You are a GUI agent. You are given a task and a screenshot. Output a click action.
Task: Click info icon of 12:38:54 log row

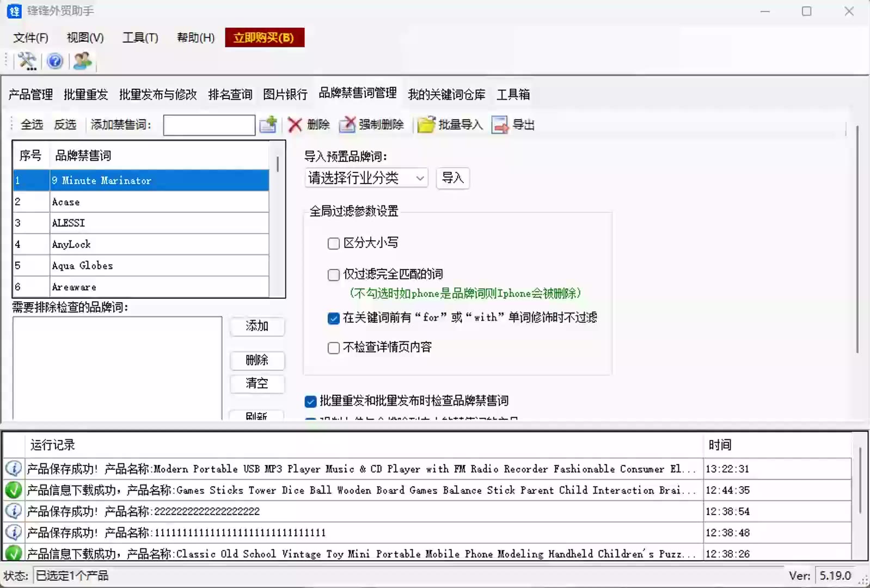14,511
